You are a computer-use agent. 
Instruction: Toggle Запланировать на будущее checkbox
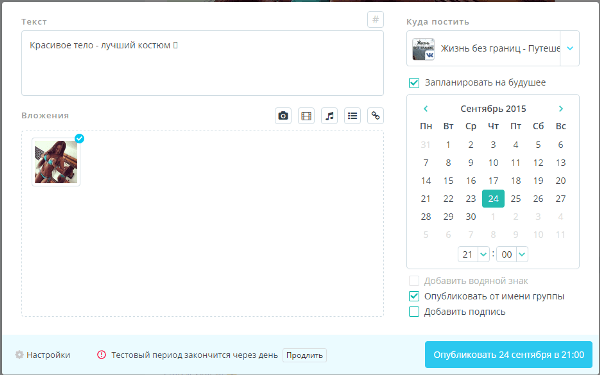tap(414, 83)
